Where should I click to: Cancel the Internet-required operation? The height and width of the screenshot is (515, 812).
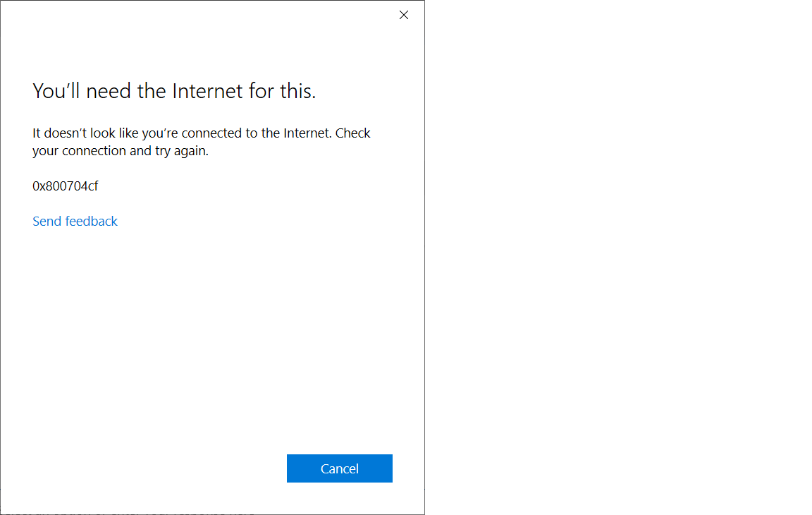339,468
